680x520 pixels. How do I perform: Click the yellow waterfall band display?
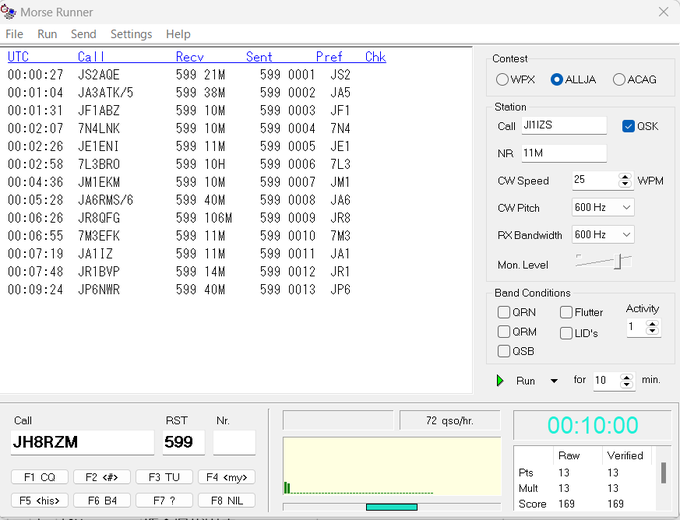pos(392,466)
